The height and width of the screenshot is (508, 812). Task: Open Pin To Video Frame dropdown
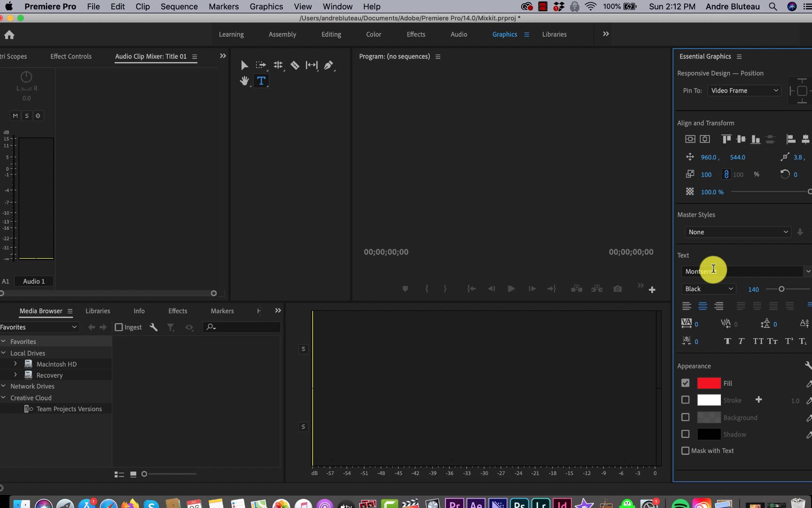tap(744, 90)
